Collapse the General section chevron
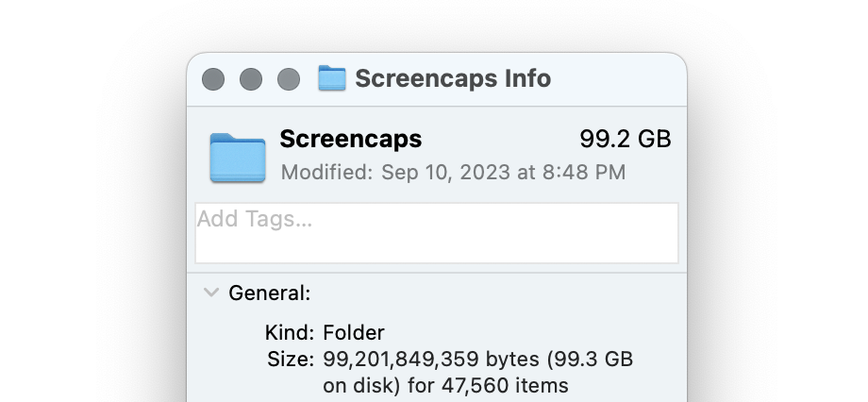 pos(211,293)
